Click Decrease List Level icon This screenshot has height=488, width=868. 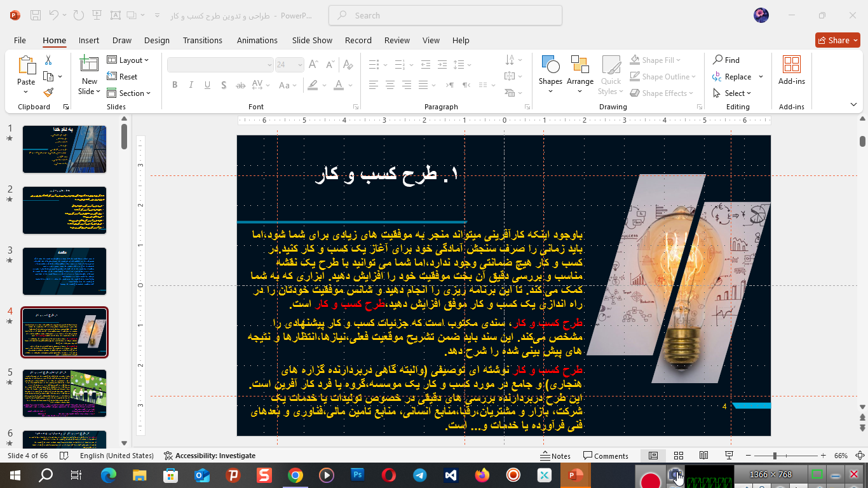tap(424, 64)
